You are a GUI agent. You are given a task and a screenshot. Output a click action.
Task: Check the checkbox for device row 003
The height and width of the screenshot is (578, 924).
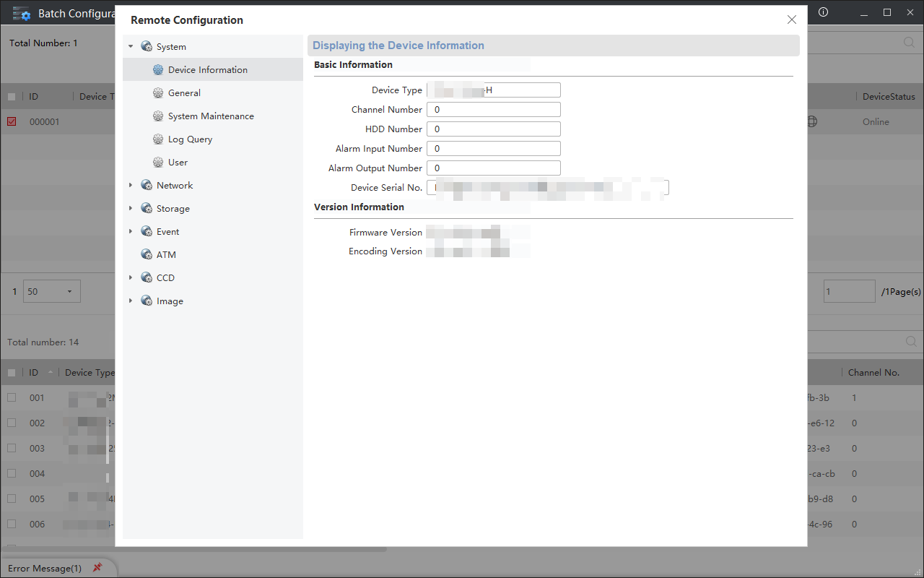(x=12, y=448)
